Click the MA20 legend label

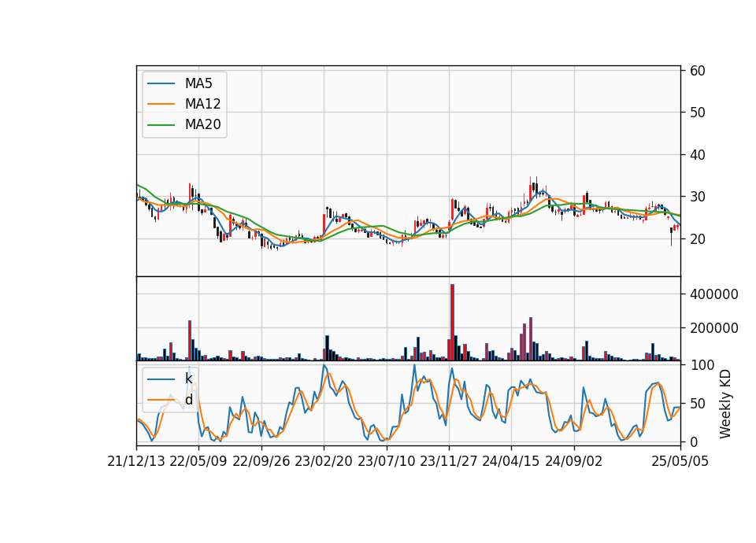pyautogui.click(x=202, y=124)
